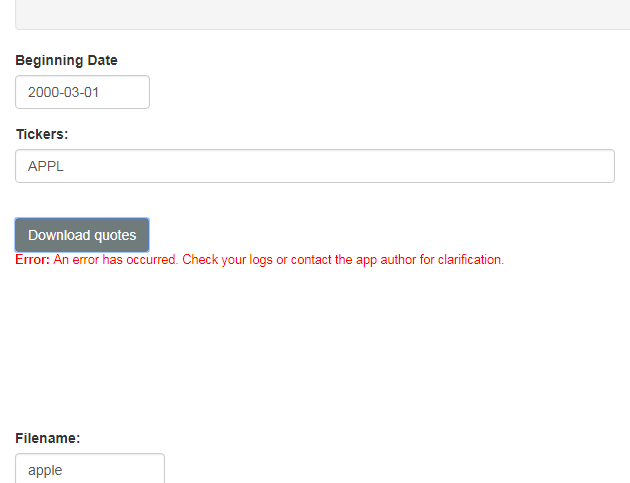Click the red error message text
The image size is (630, 483).
[x=260, y=260]
